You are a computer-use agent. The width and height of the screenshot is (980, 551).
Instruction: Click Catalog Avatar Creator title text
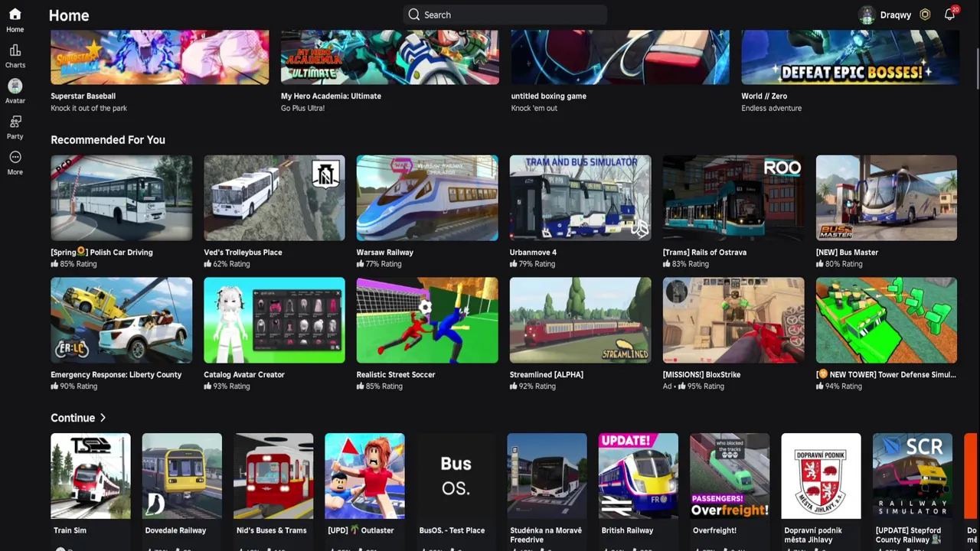[244, 374]
